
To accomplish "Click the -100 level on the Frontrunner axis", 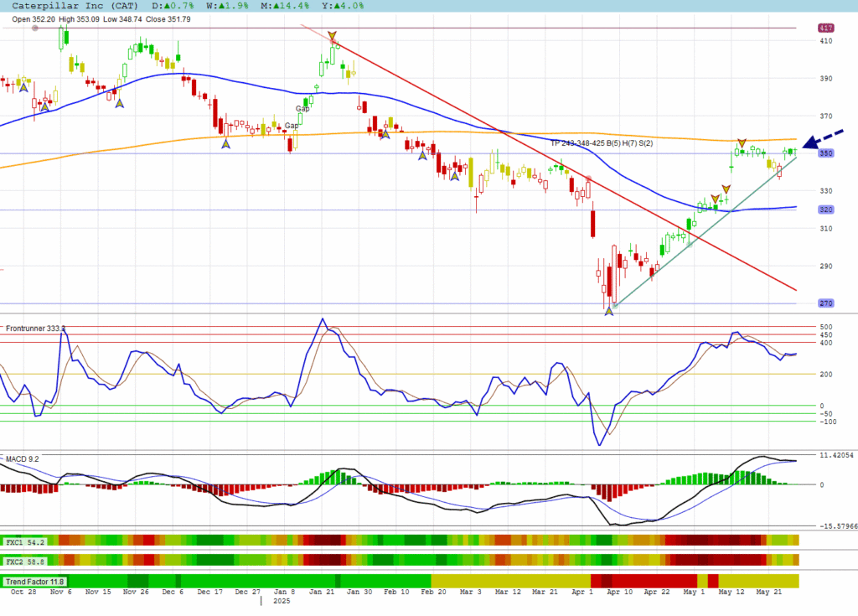I will (828, 422).
